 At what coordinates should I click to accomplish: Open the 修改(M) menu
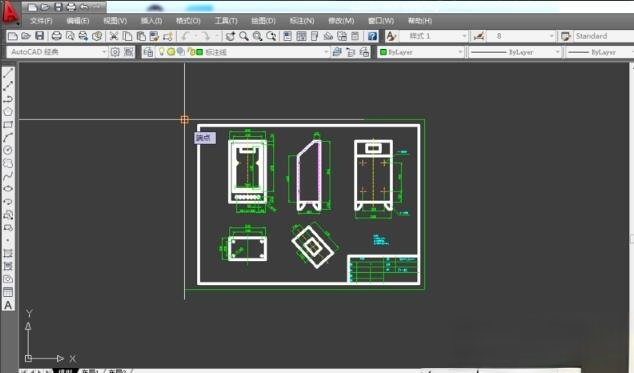pos(341,21)
